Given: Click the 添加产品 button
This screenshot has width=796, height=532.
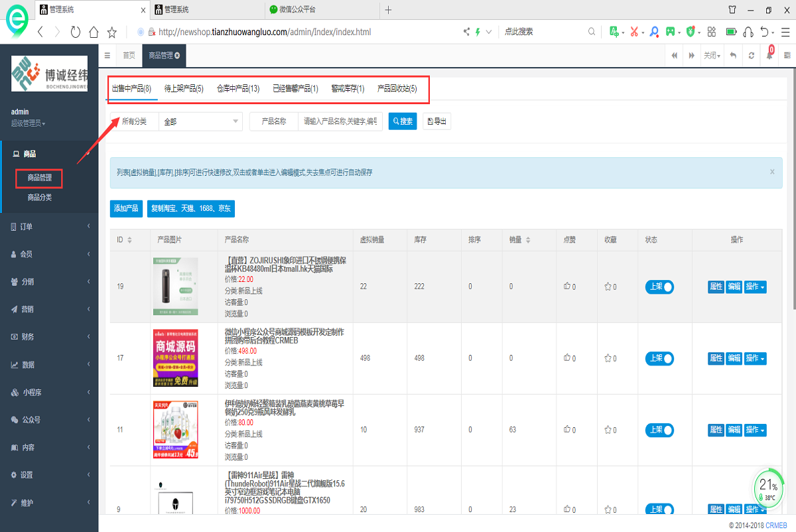Looking at the screenshot, I should (126, 208).
